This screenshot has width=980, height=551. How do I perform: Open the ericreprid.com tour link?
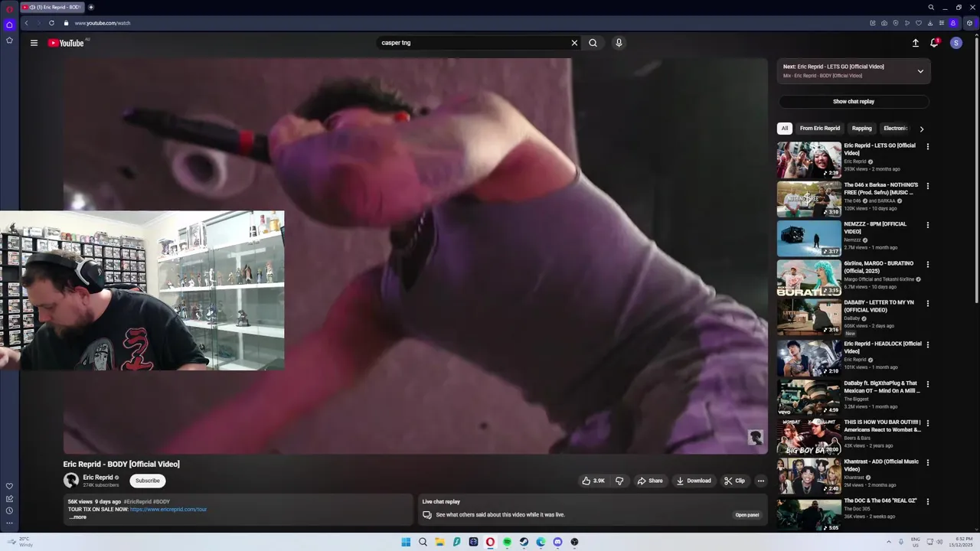click(168, 509)
